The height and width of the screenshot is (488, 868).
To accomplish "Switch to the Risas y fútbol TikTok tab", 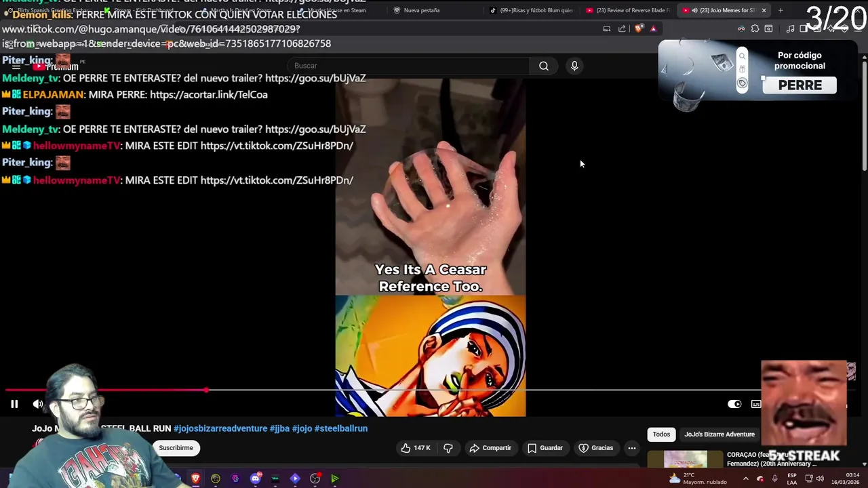I will tap(532, 10).
